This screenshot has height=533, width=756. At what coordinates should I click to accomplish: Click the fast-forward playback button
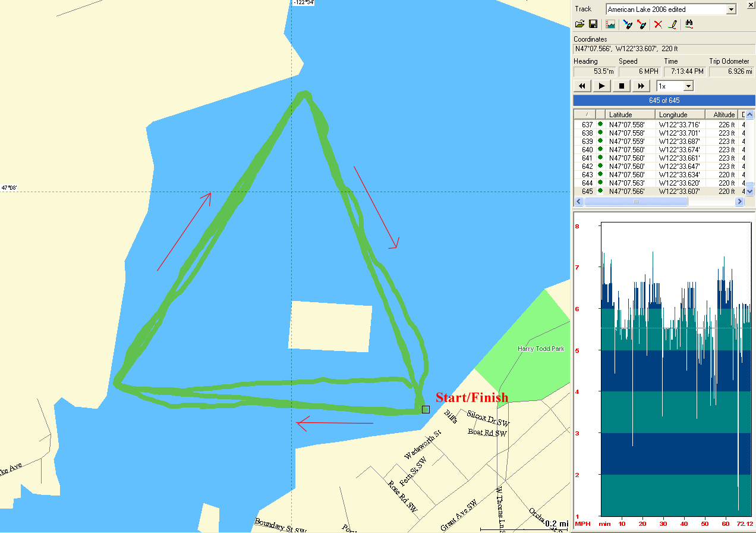[x=641, y=86]
